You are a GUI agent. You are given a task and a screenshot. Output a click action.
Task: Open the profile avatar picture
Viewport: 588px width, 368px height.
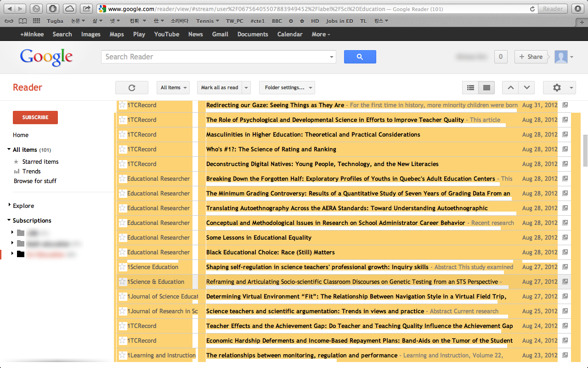click(x=561, y=57)
